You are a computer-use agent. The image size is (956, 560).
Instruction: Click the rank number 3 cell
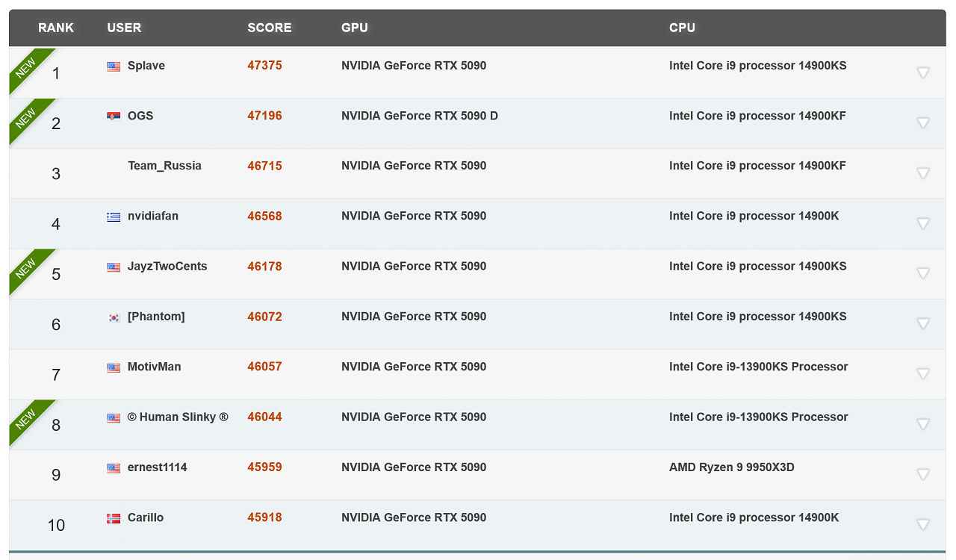(56, 174)
